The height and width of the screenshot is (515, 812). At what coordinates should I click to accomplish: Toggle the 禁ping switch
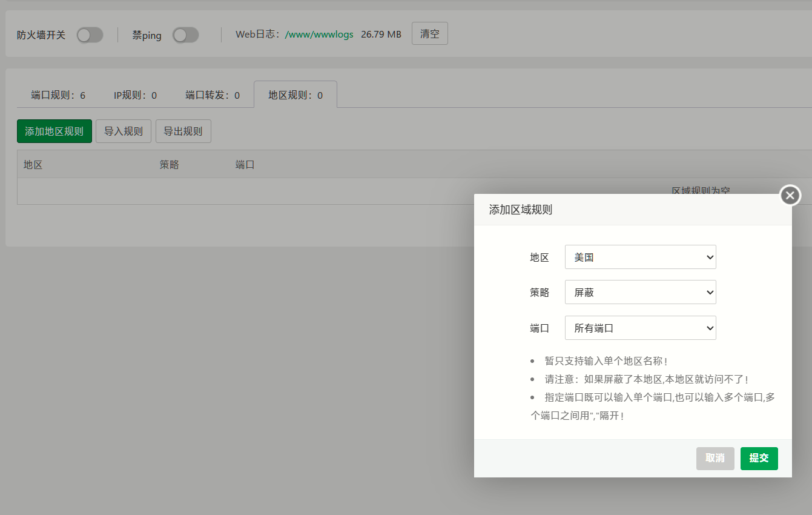[185, 35]
